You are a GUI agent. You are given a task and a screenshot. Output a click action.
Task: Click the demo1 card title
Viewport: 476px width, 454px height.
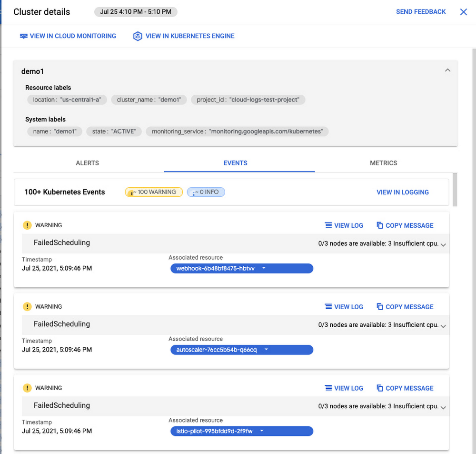point(32,71)
